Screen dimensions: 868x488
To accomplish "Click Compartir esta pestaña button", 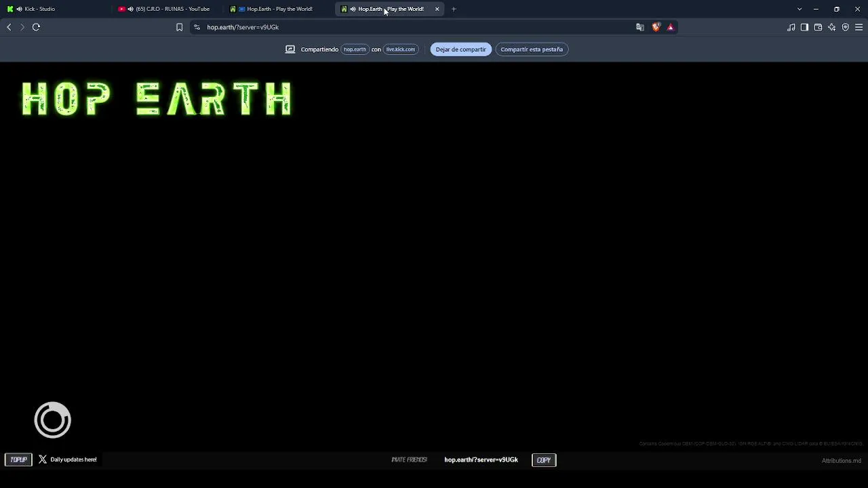I will click(532, 49).
